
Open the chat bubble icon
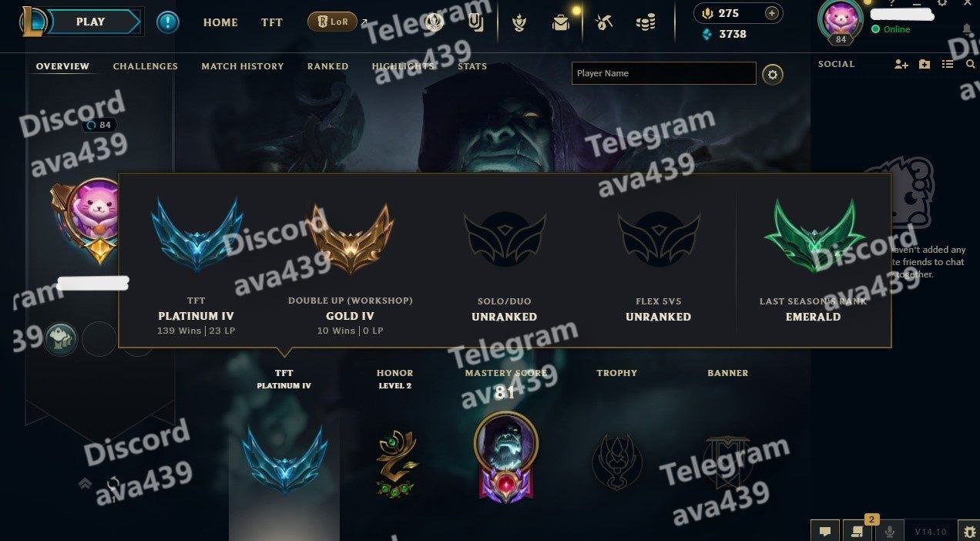[824, 531]
